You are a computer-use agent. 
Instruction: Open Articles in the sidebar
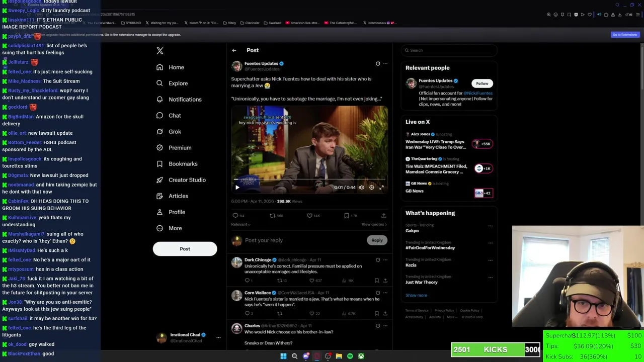[x=172, y=196]
